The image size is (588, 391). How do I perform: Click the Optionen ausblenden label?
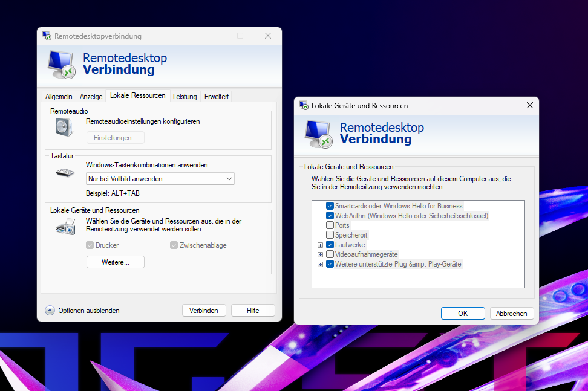click(89, 311)
